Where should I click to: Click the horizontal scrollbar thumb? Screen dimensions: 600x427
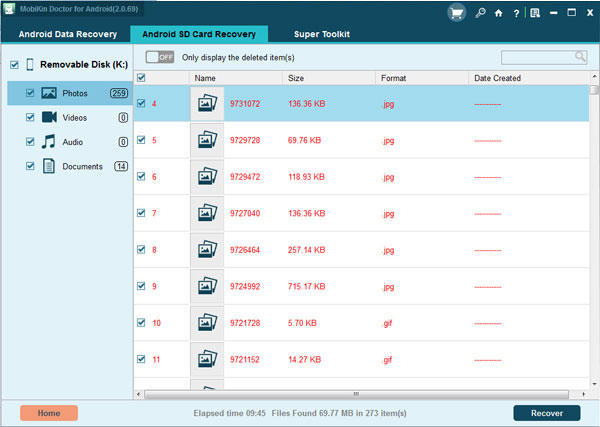point(356,394)
